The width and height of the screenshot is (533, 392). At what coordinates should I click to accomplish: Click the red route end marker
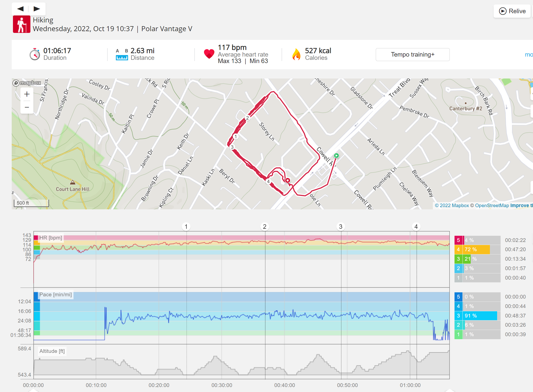(288, 180)
